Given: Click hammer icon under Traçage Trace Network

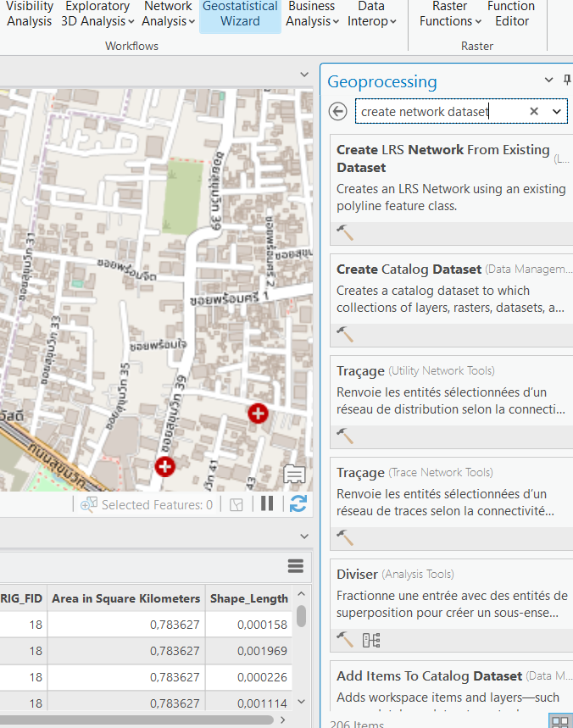Looking at the screenshot, I should coord(344,537).
